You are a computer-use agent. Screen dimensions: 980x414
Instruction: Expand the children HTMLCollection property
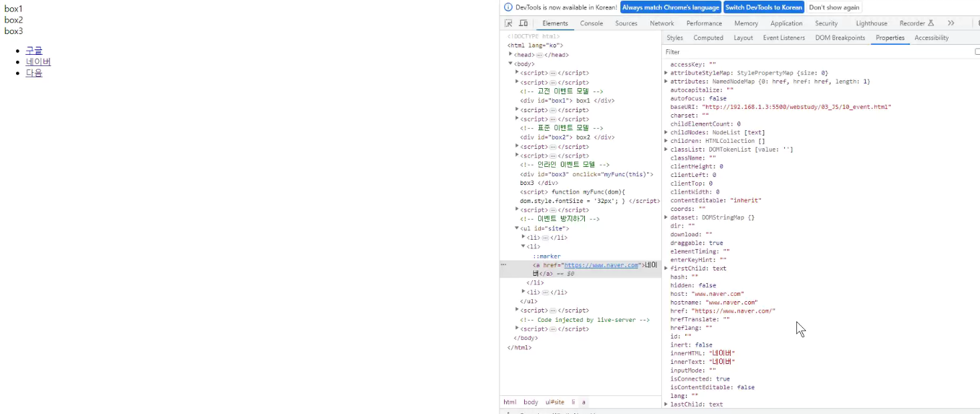[666, 141]
